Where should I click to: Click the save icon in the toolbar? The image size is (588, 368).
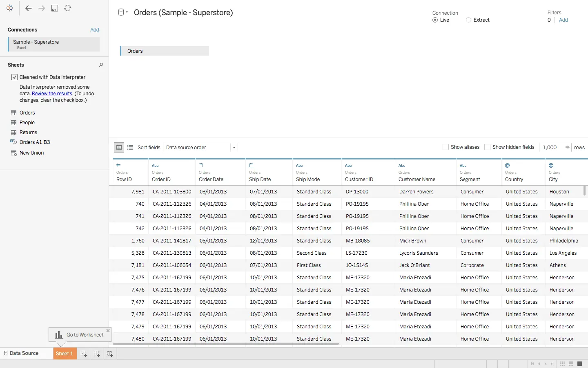55,8
